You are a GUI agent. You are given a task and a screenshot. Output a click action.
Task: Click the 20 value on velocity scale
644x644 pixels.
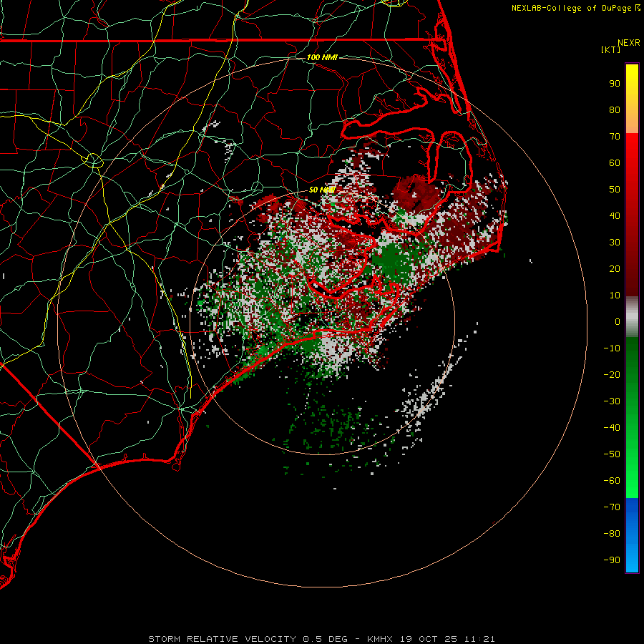615,268
